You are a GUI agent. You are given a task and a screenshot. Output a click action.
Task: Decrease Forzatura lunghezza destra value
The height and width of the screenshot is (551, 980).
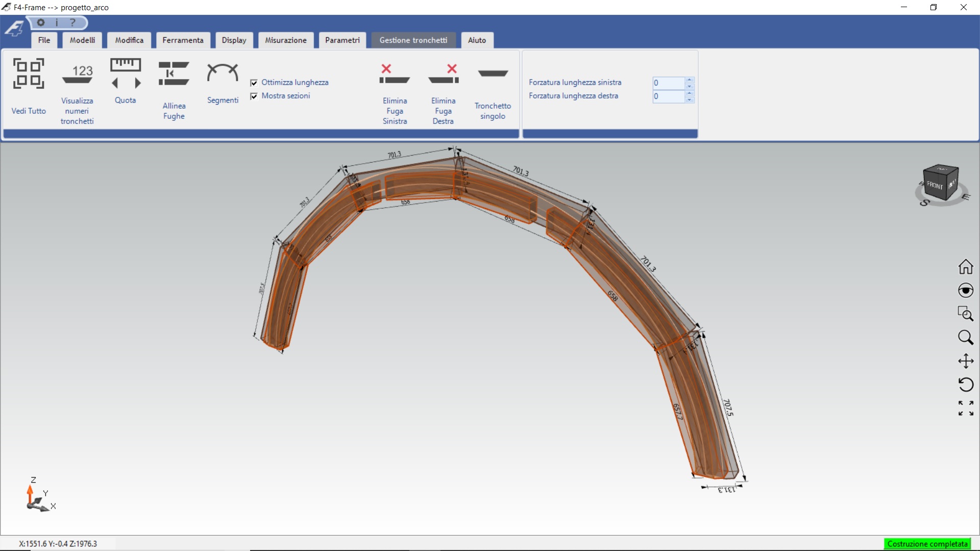click(x=690, y=99)
